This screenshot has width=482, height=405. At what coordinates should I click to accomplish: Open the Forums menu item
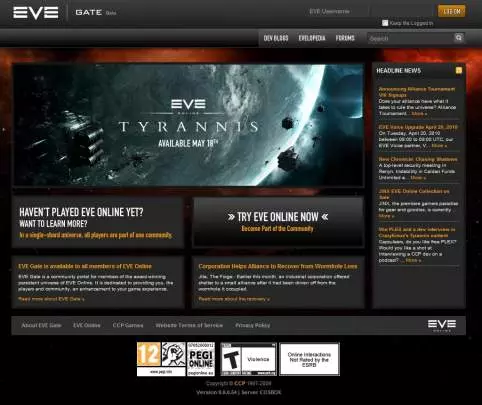[x=345, y=38]
